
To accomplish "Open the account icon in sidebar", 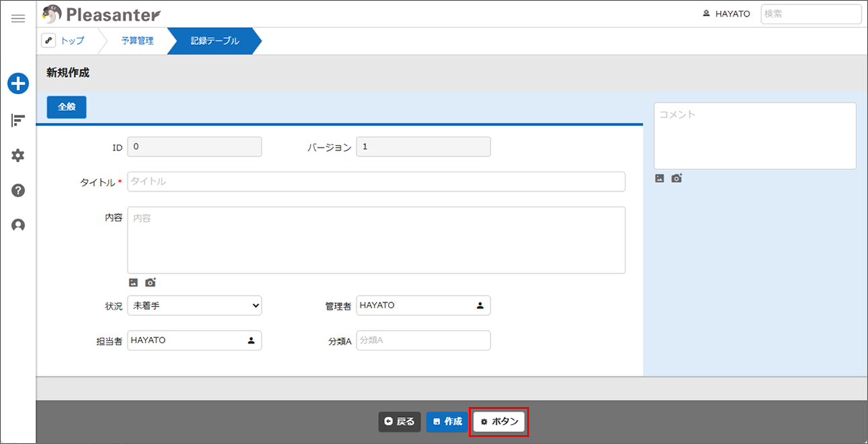I will tap(18, 225).
